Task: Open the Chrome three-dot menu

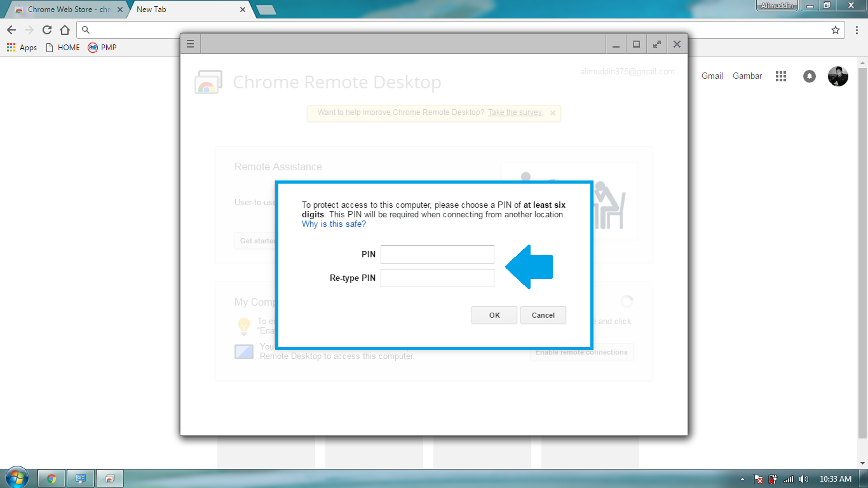Action: pos(856,30)
